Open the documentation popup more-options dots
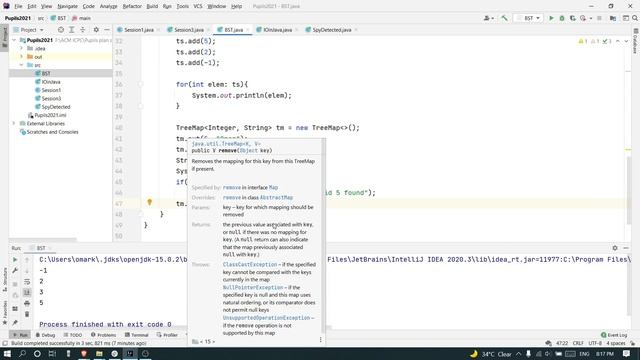Image resolution: width=640 pixels, height=360 pixels. (x=320, y=340)
